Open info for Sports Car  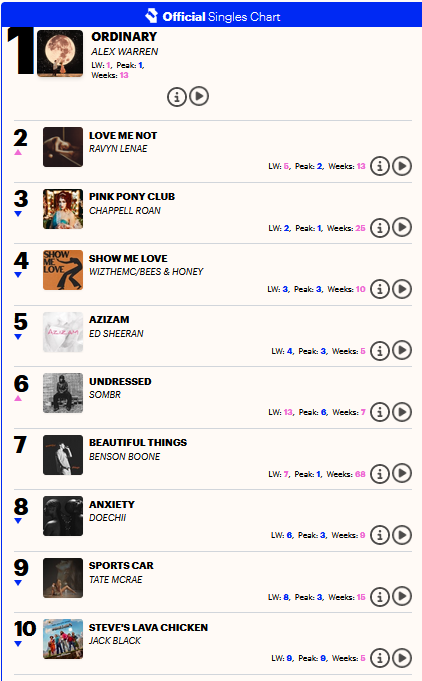tap(380, 597)
